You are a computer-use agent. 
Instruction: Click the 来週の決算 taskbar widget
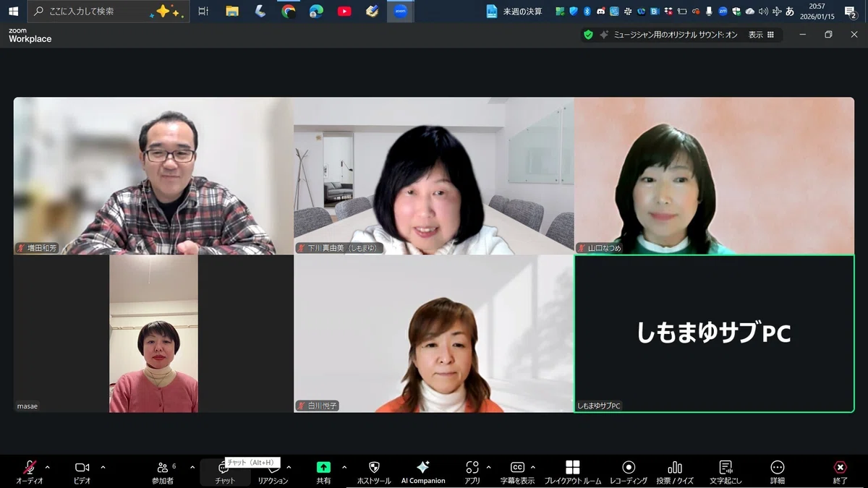514,11
